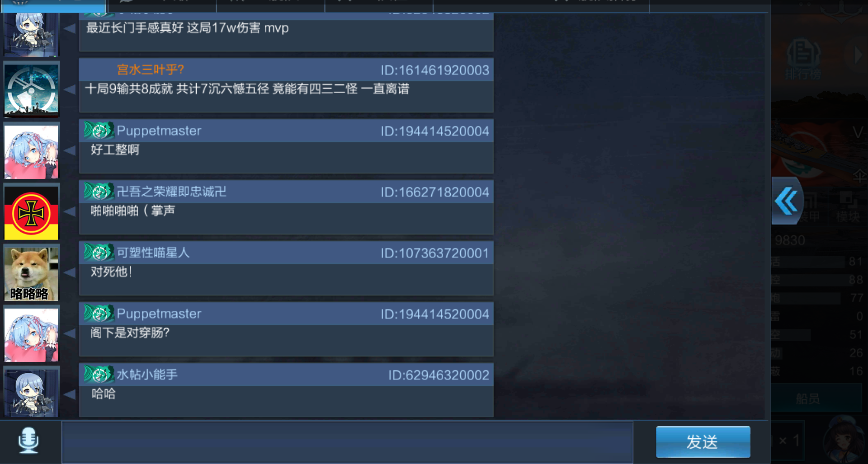Open the Shiba dog 略略略 avatar
Image resolution: width=868 pixels, height=464 pixels.
(31, 274)
